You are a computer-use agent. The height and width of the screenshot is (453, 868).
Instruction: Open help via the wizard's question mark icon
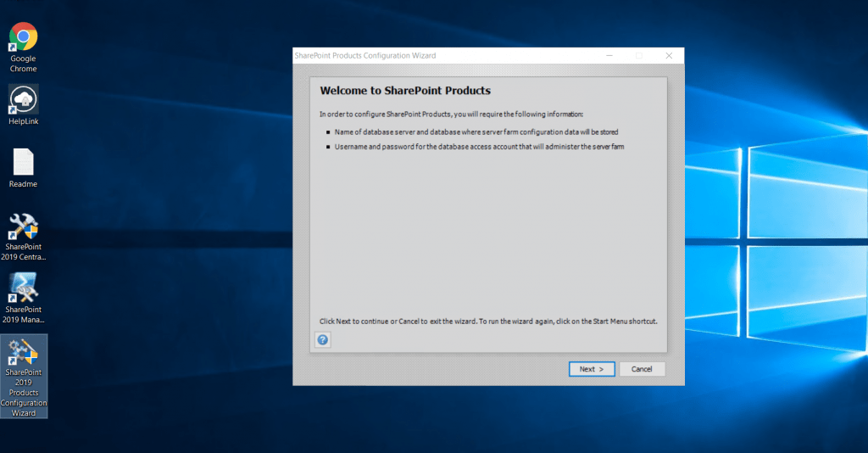pos(323,339)
